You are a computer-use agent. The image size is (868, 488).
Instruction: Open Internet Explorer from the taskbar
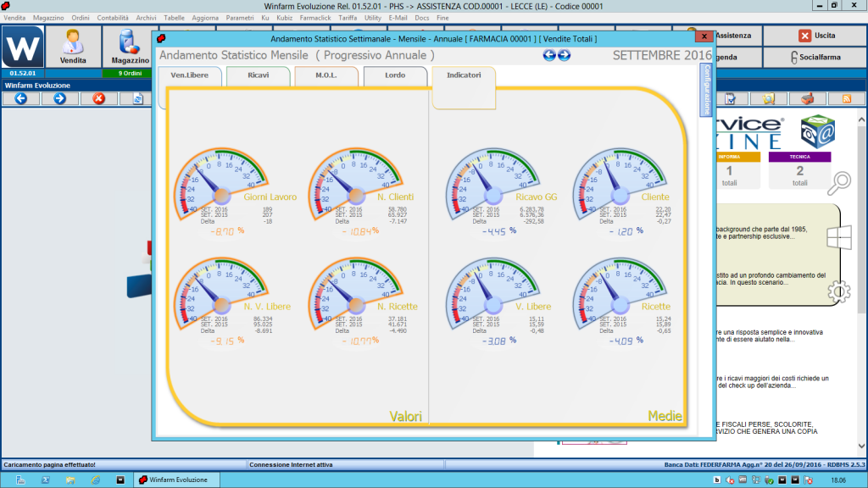pyautogui.click(x=95, y=480)
